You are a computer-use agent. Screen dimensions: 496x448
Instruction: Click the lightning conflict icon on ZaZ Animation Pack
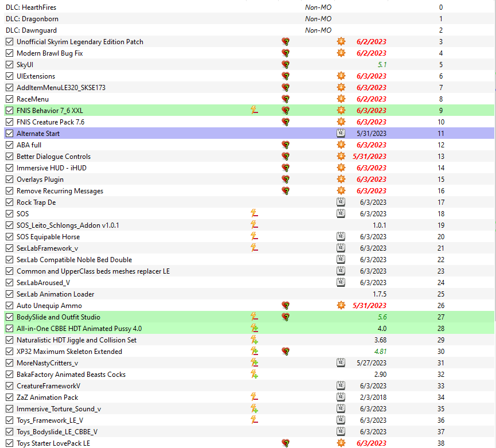coord(255,397)
